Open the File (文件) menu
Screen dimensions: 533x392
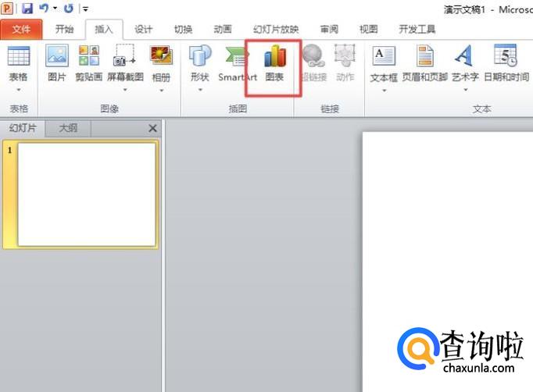(x=21, y=30)
